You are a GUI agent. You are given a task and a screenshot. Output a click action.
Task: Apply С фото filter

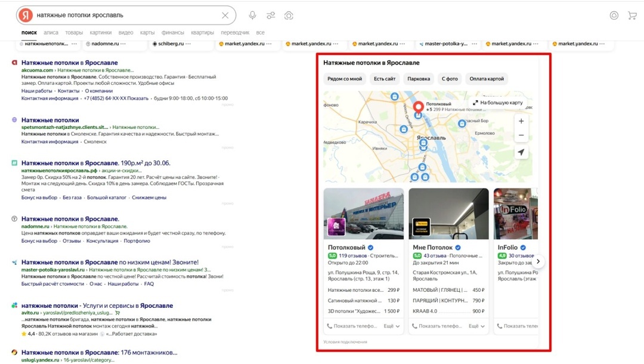[x=450, y=79]
